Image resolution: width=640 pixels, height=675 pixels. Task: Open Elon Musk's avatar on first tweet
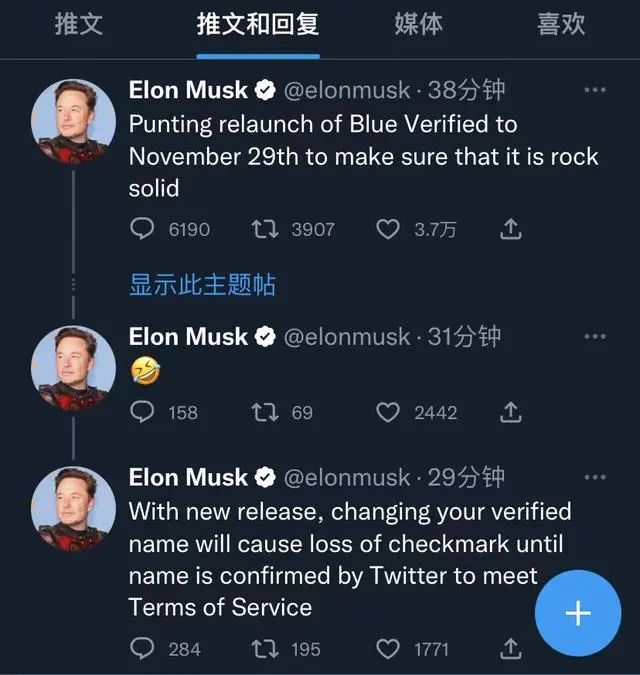tap(74, 122)
